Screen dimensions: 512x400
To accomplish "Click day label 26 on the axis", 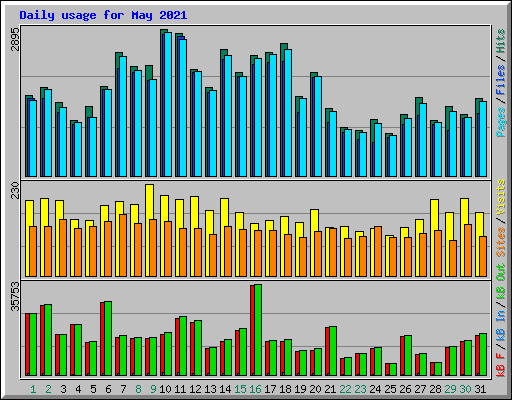I will click(x=405, y=389).
